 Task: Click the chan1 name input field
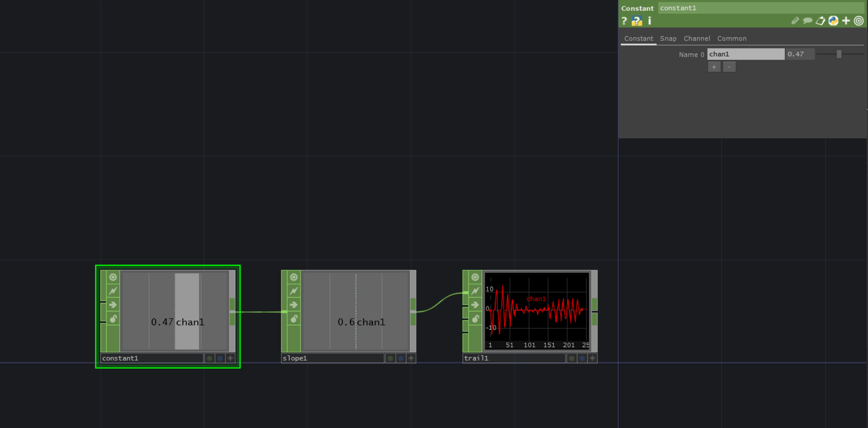click(x=746, y=54)
